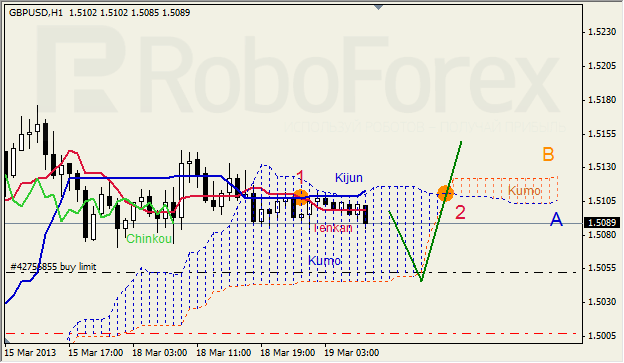Viewport: 624px width, 363px height.
Task: Click the GBPUSD,H1 chart title text
Action: pyautogui.click(x=36, y=13)
